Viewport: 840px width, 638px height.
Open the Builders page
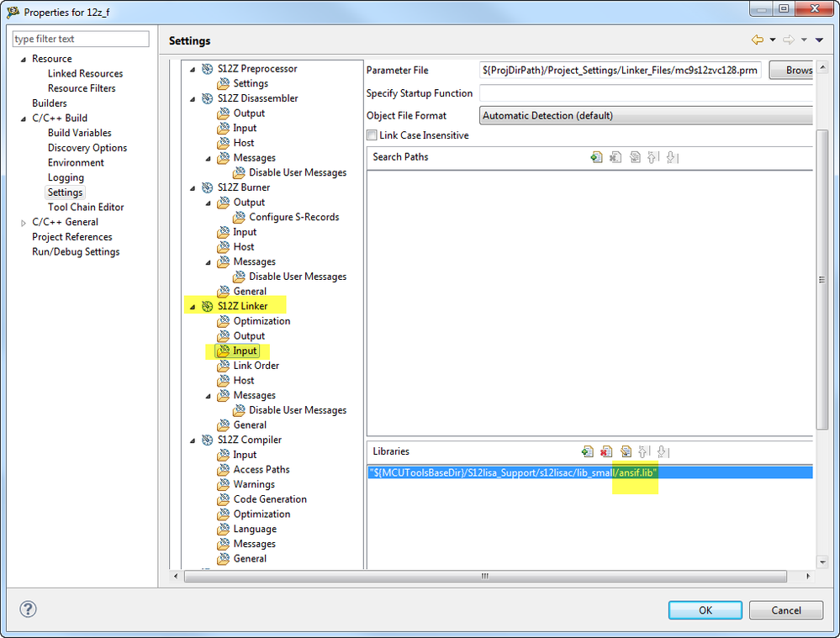tap(50, 103)
